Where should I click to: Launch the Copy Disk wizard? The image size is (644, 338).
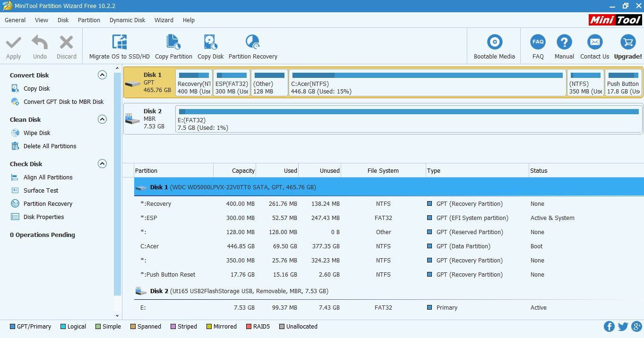(211, 47)
